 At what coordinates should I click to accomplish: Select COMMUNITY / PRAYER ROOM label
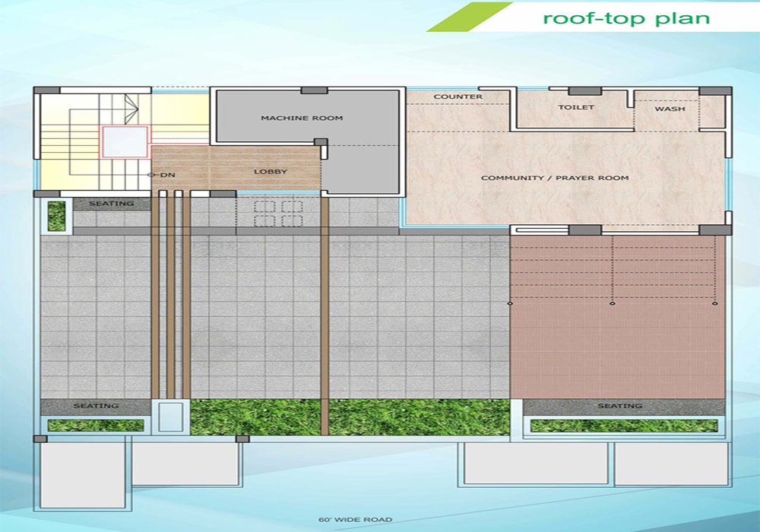click(x=555, y=178)
